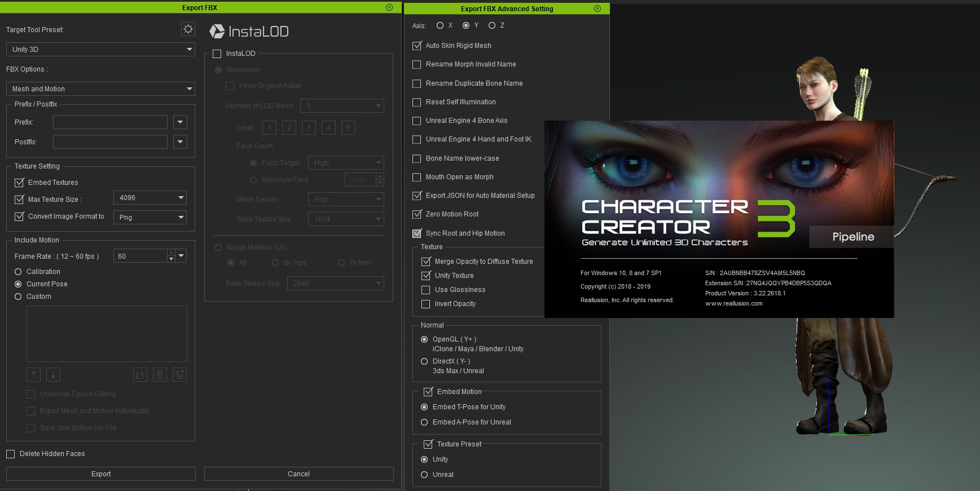Image resolution: width=980 pixels, height=491 pixels.
Task: Open Target Tool Preset Unity 3D dropdown
Action: 100,50
